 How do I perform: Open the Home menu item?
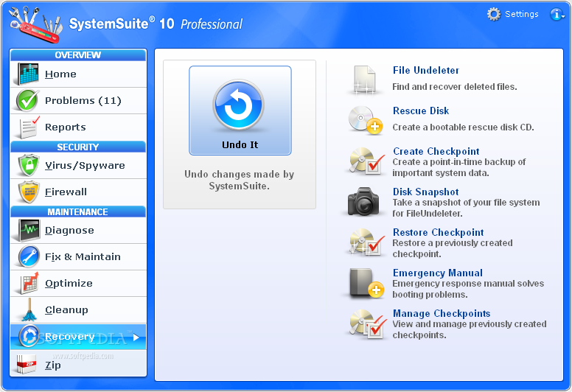pos(78,74)
